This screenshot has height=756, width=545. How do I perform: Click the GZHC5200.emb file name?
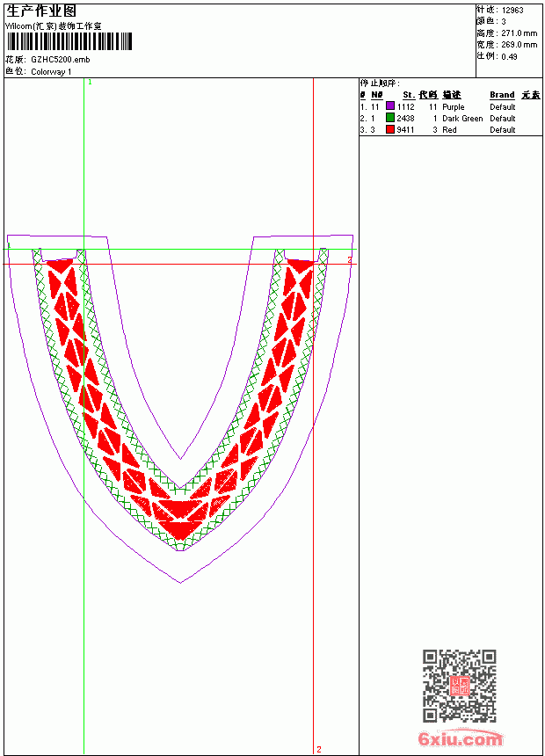click(61, 60)
